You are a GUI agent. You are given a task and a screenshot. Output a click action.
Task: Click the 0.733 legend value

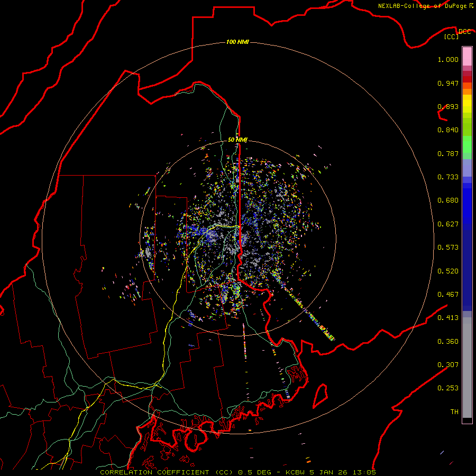click(x=448, y=177)
